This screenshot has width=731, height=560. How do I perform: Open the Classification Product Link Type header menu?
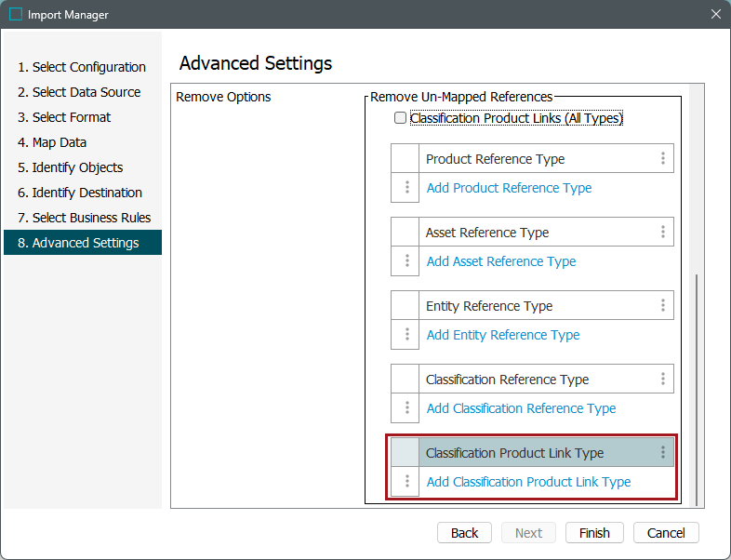pyautogui.click(x=663, y=453)
